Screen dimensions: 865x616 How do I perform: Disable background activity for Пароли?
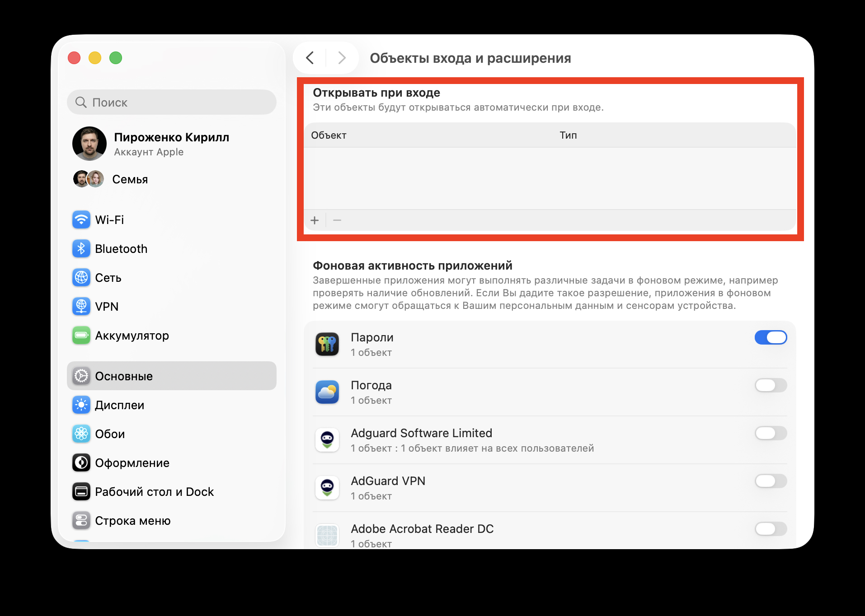click(x=771, y=337)
